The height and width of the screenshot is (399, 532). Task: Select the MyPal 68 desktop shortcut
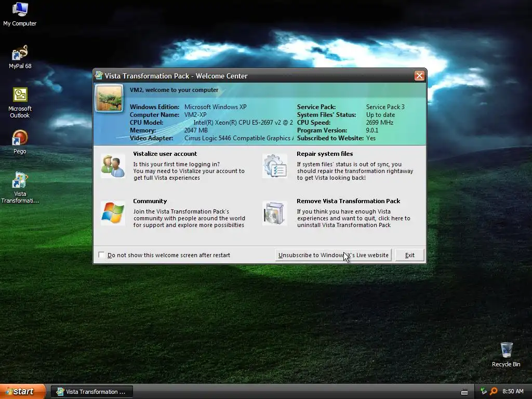(x=20, y=57)
